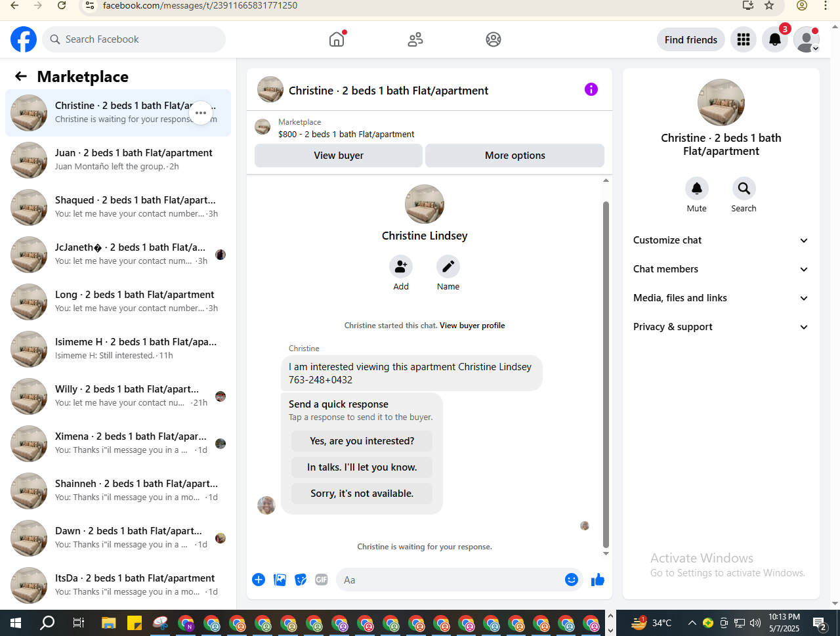Click the Find friends button
840x636 pixels.
pyautogui.click(x=691, y=39)
